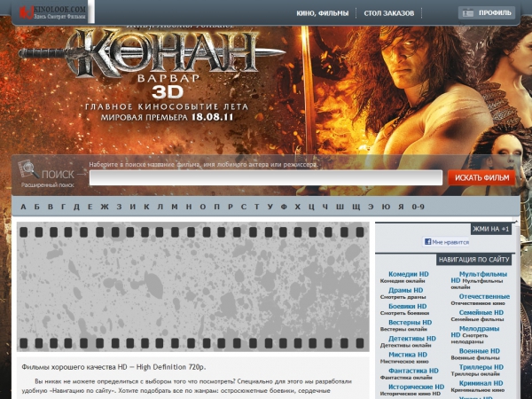The height and width of the screenshot is (399, 532).
Task: Open the Исторические HD category
Action: click(x=417, y=387)
